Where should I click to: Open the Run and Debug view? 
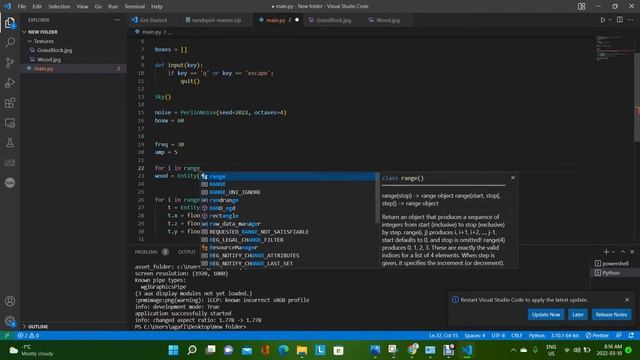click(x=10, y=82)
